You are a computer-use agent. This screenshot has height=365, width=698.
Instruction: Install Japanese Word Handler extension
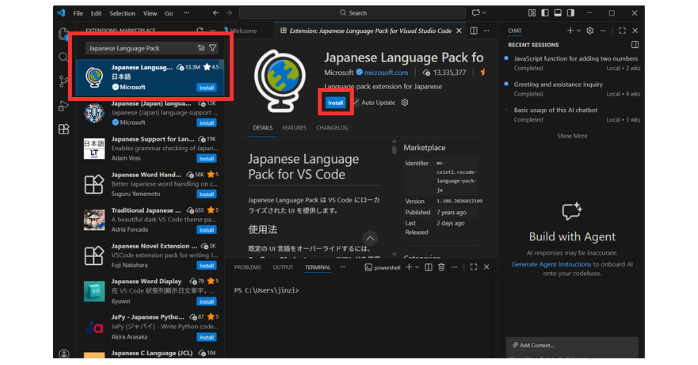point(207,194)
